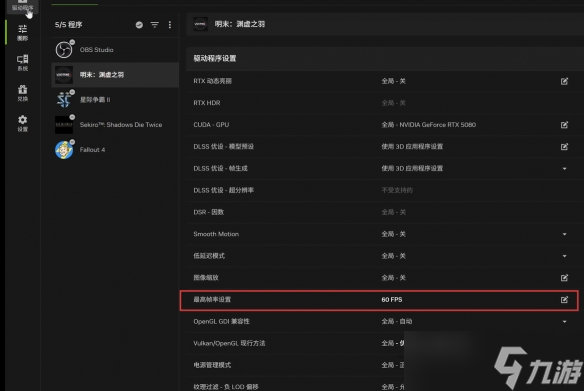Expand OpenGL GDI 兼容性 dropdown
This screenshot has width=584, height=391.
[x=565, y=321]
